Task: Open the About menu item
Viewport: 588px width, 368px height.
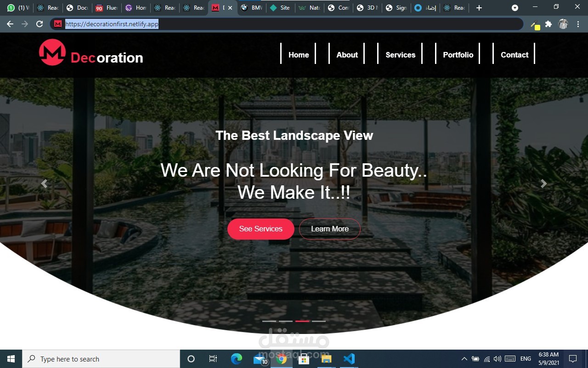Action: [x=347, y=55]
